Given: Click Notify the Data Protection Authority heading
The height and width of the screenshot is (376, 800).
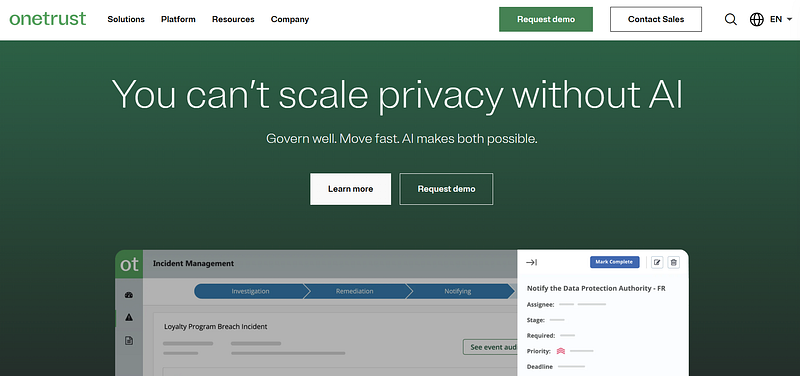Looking at the screenshot, I should coord(596,288).
